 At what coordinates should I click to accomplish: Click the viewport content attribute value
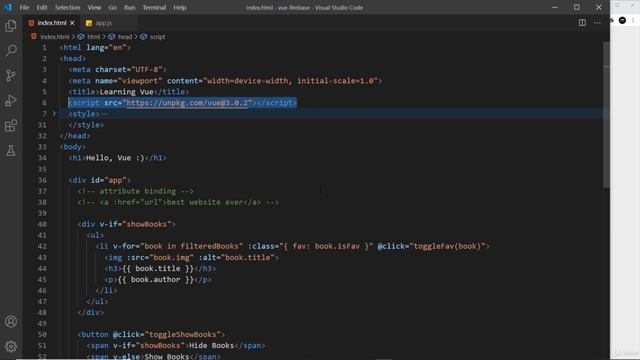[x=290, y=81]
